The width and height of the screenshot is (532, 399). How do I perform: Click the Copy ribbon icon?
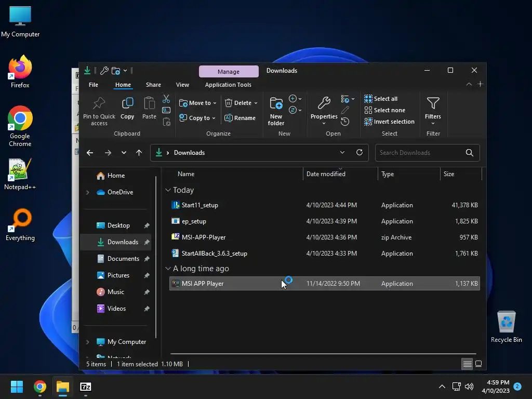click(x=128, y=103)
